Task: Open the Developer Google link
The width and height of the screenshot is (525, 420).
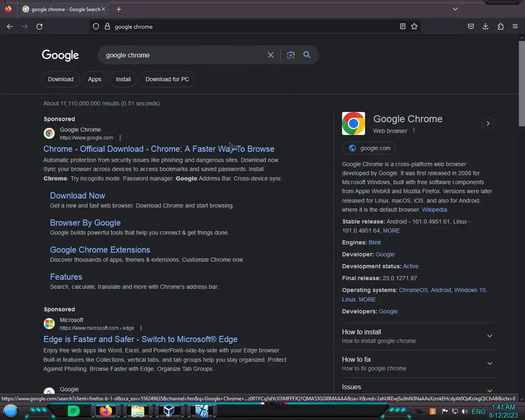Action: 385,254
